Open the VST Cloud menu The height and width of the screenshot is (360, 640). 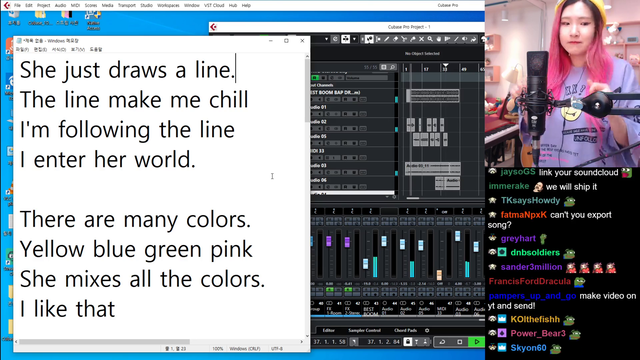tap(214, 5)
